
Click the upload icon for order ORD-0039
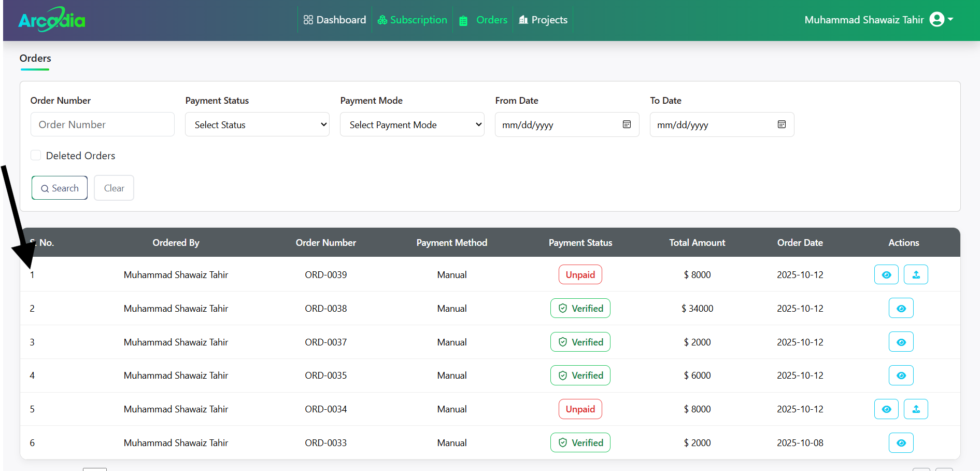[916, 274]
